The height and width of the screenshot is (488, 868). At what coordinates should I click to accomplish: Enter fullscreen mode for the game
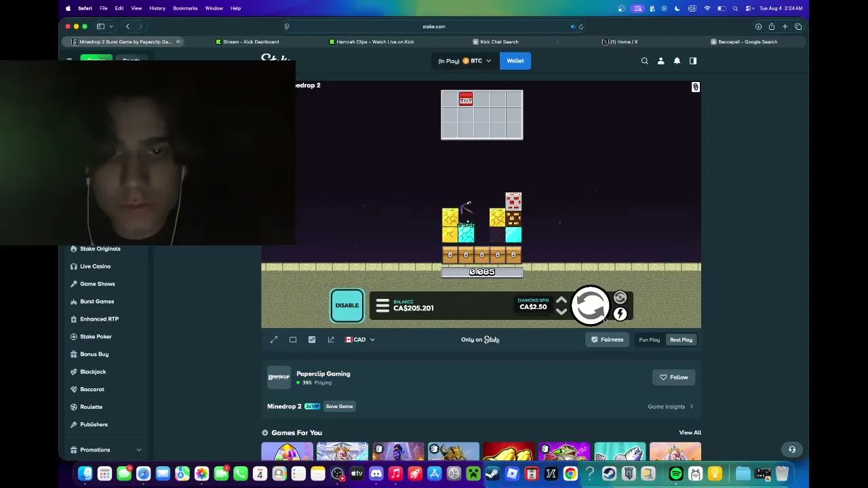(x=274, y=340)
